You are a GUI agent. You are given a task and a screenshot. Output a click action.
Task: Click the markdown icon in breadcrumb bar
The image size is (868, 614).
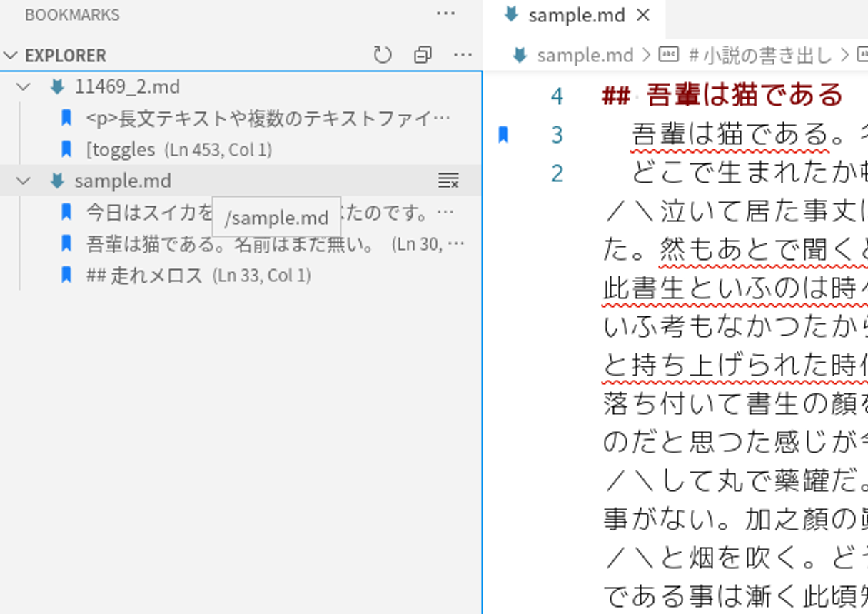click(x=520, y=55)
